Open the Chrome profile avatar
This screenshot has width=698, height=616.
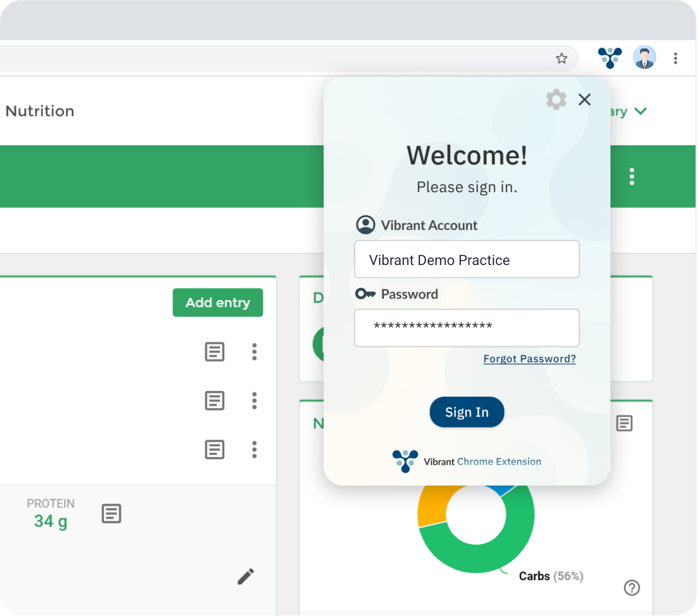[644, 58]
